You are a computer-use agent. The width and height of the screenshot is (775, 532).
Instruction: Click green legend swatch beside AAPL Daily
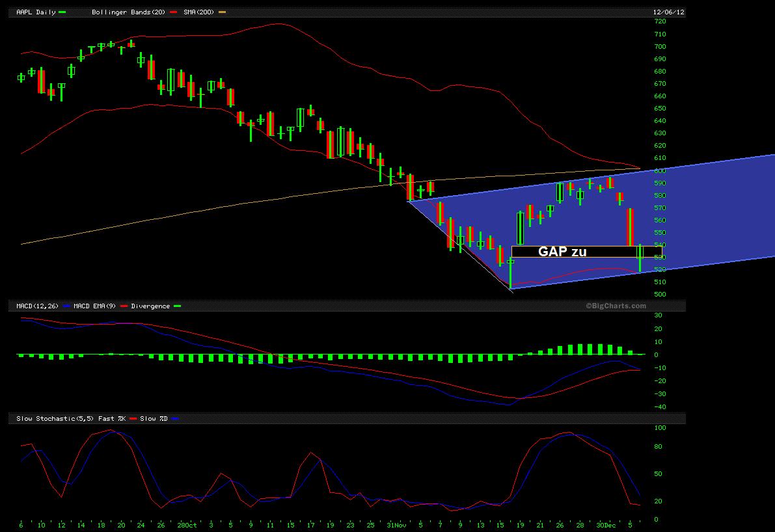[x=62, y=12]
